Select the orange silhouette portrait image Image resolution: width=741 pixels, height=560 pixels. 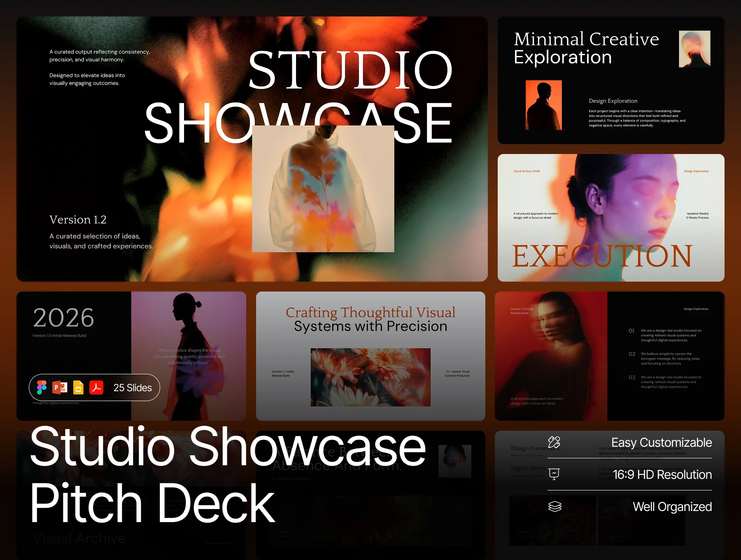pos(544,105)
